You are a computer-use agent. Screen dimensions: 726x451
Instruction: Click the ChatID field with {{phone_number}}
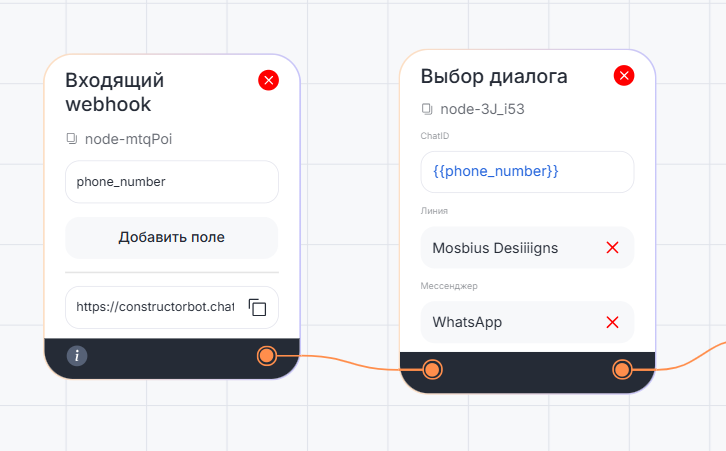pos(527,172)
